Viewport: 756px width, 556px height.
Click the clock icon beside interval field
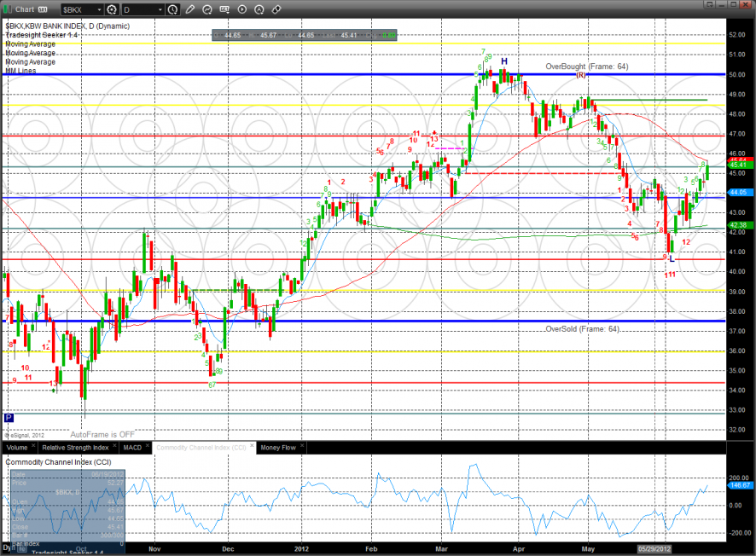173,9
